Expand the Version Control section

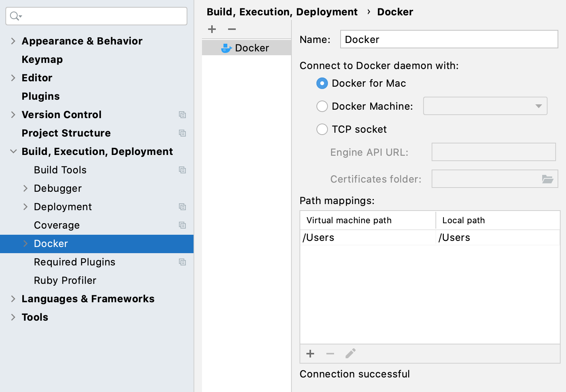pos(13,115)
